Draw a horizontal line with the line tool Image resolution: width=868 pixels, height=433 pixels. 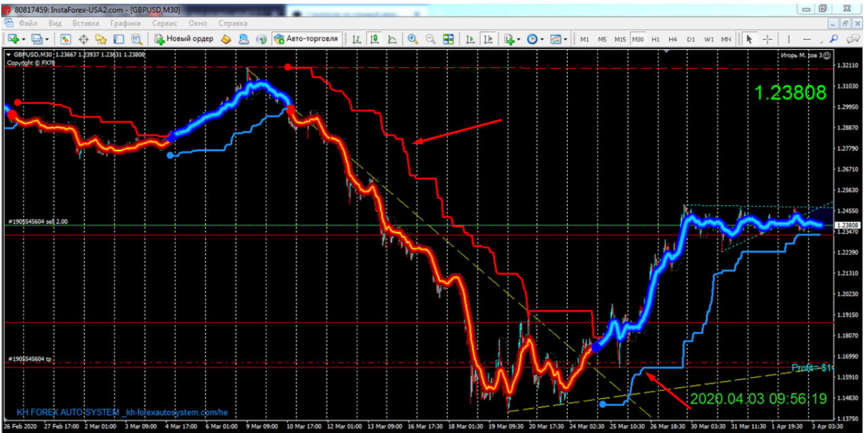[806, 39]
